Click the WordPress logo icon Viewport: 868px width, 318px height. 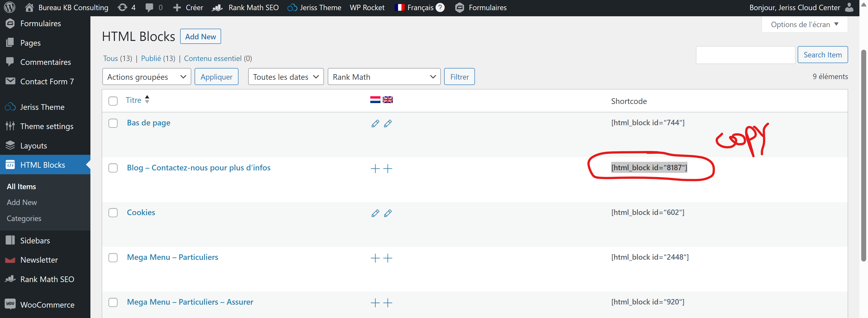point(9,7)
